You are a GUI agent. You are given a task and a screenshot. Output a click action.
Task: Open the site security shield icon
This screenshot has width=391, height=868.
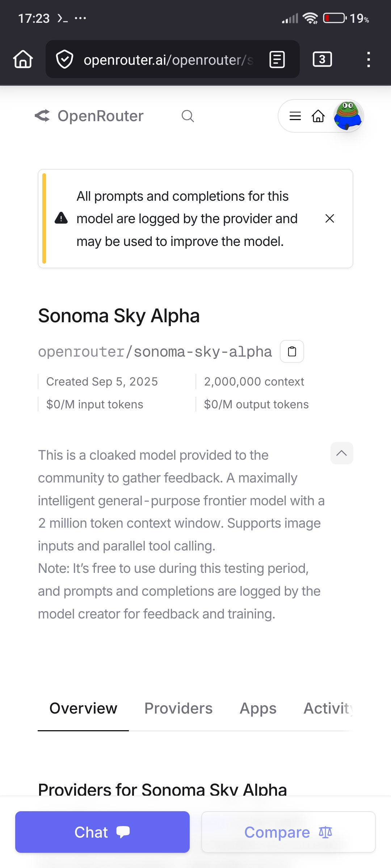65,59
